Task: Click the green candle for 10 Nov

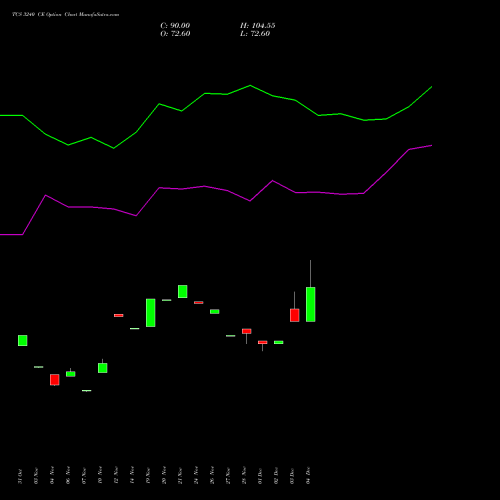Action: click(x=103, y=368)
